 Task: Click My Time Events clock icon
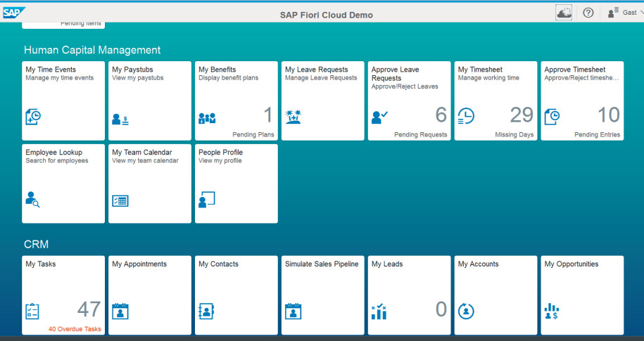[x=33, y=117]
